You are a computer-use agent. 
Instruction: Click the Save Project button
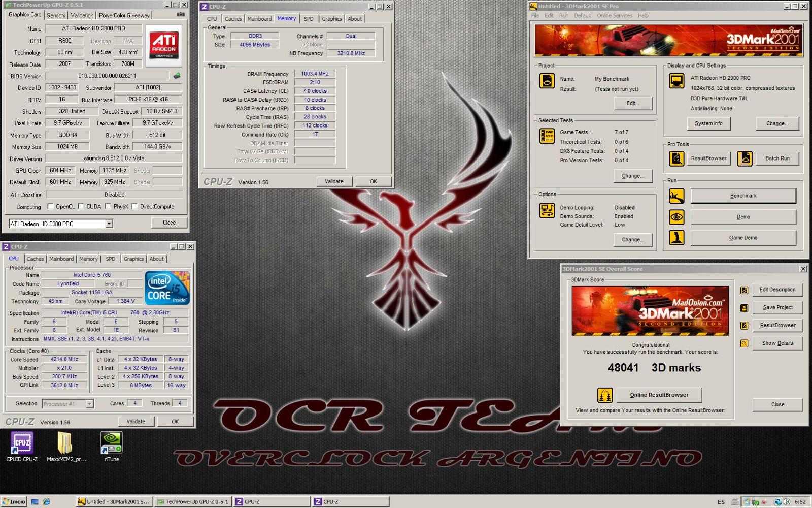[x=777, y=308]
